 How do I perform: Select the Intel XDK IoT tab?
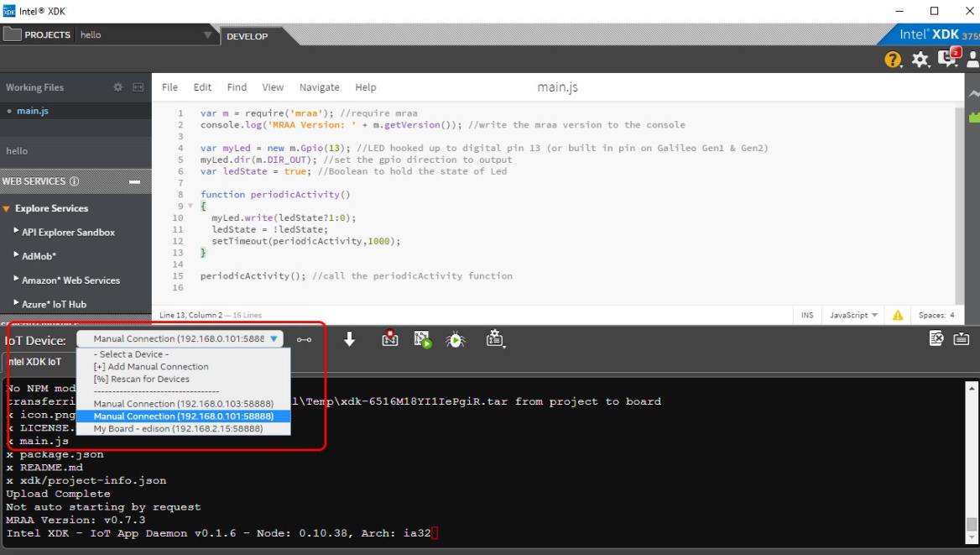coord(35,362)
